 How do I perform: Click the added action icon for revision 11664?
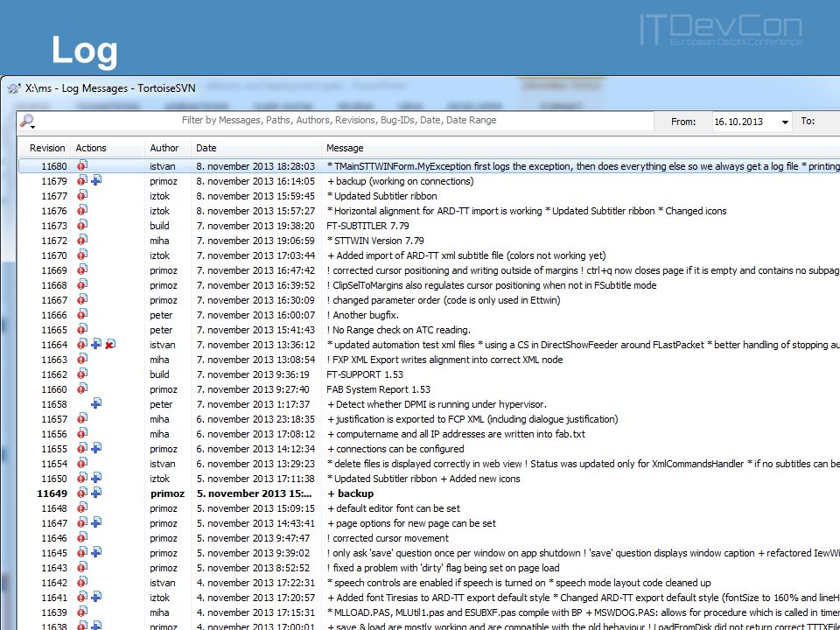(x=96, y=345)
